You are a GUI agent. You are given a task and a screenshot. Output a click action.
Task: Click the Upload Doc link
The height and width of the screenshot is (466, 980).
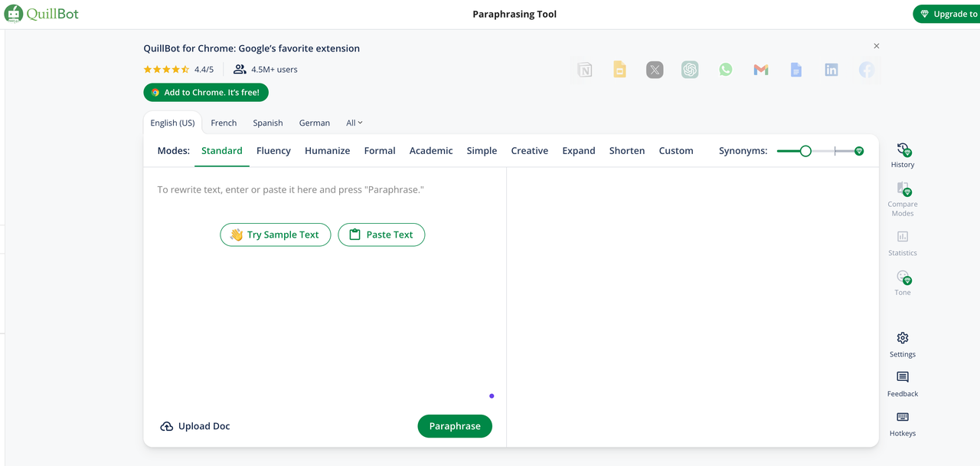(x=195, y=426)
